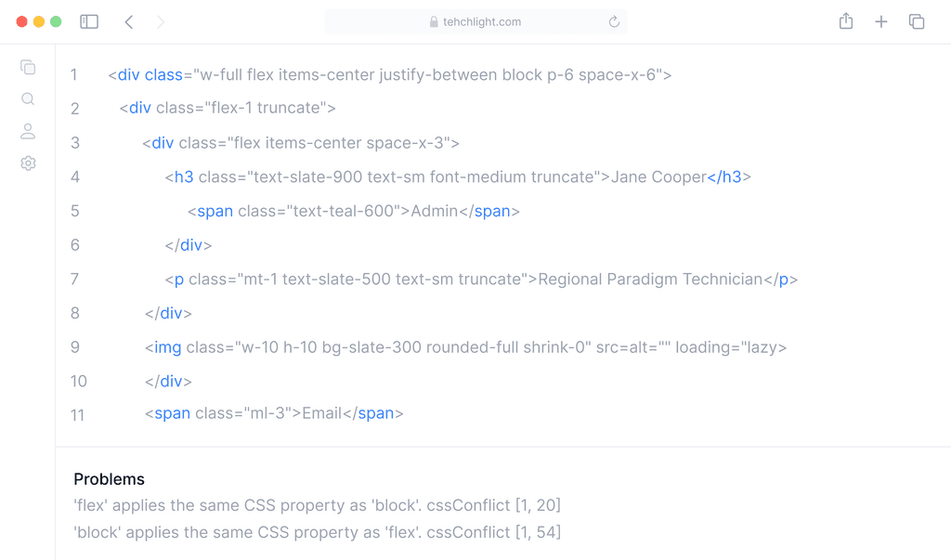This screenshot has width=951, height=560.
Task: Click line number 9 beside the img tag
Action: tap(74, 347)
